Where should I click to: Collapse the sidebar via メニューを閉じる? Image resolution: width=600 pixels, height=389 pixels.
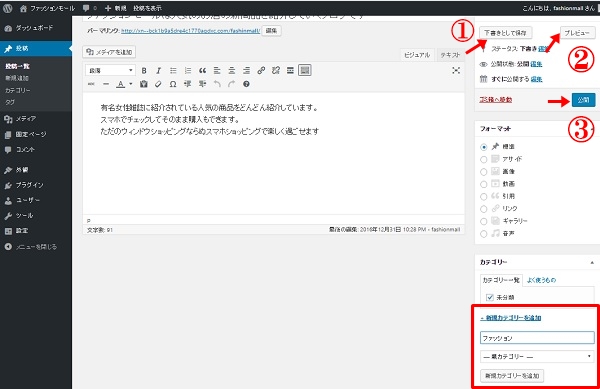(30, 247)
